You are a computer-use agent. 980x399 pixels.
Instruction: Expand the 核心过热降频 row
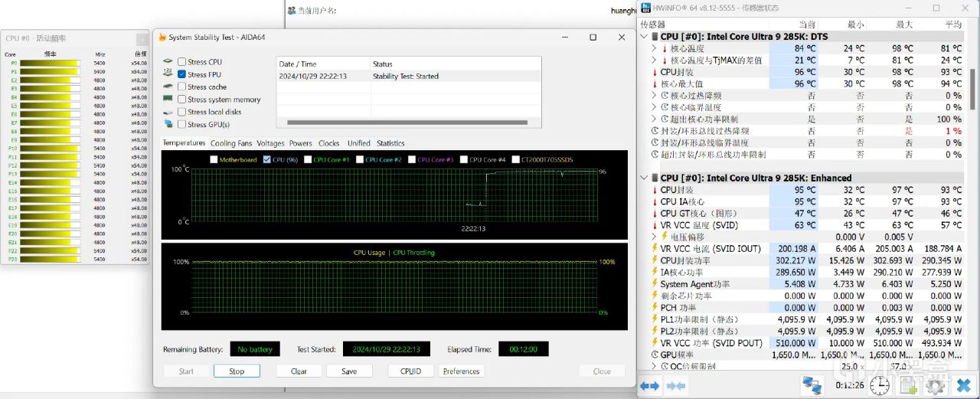(x=654, y=96)
